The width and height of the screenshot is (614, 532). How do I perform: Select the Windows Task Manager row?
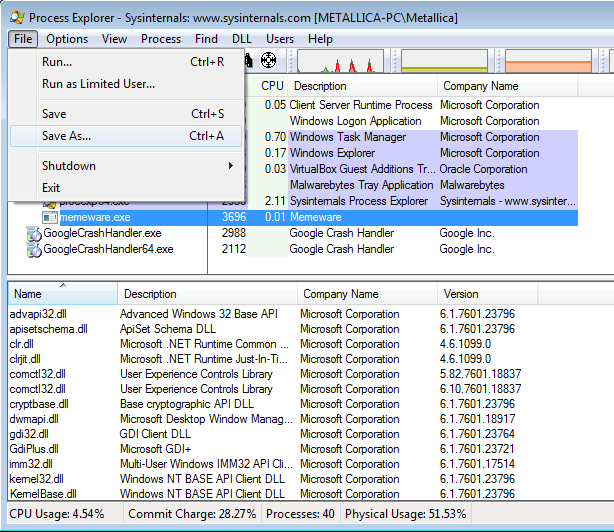pos(413,137)
